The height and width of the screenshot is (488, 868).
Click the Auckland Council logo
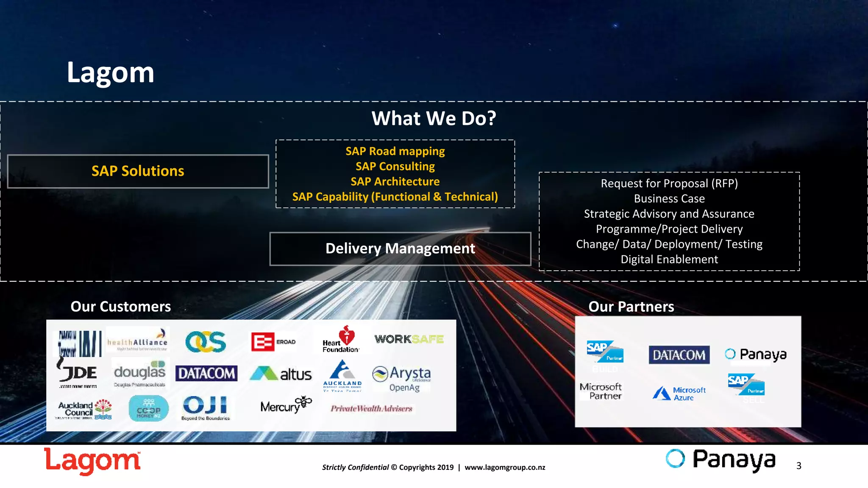tap(85, 409)
